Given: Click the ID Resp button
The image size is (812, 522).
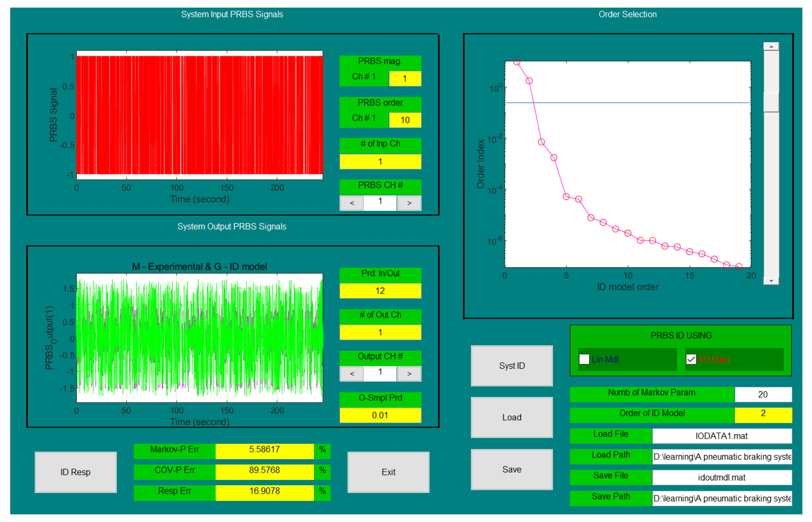Looking at the screenshot, I should tap(76, 472).
